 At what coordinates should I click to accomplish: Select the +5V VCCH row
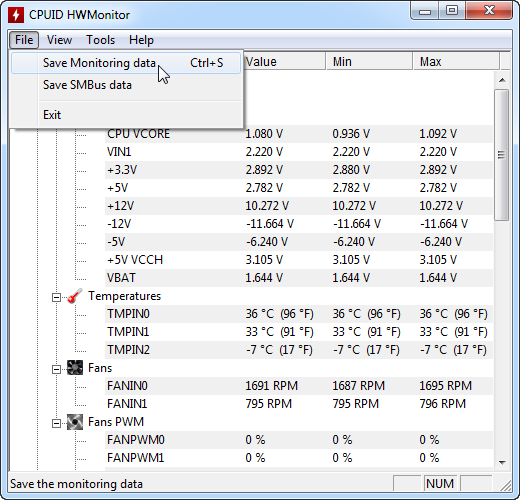click(299, 260)
